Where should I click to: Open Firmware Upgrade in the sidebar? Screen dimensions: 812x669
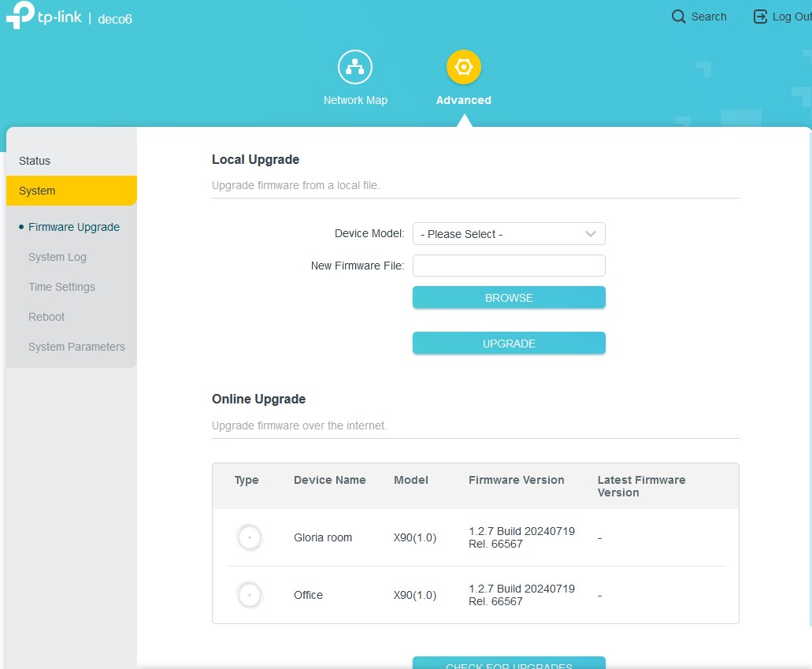(74, 227)
